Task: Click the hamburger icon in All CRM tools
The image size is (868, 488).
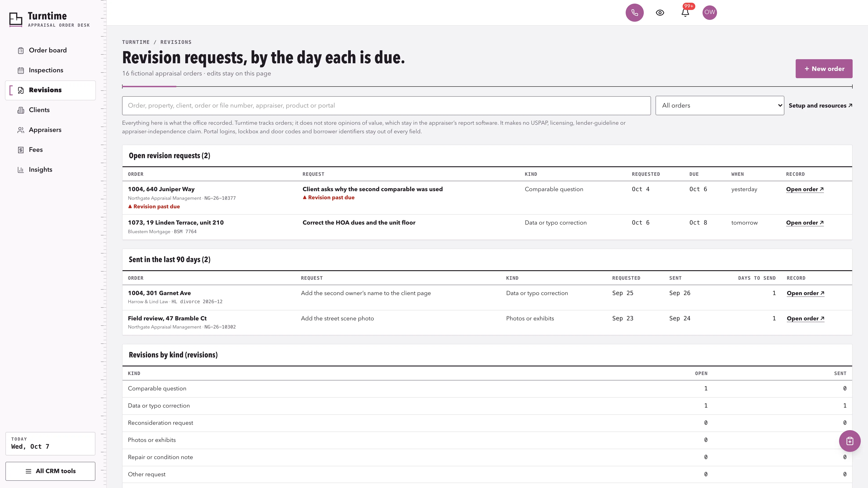Action: 28,471
